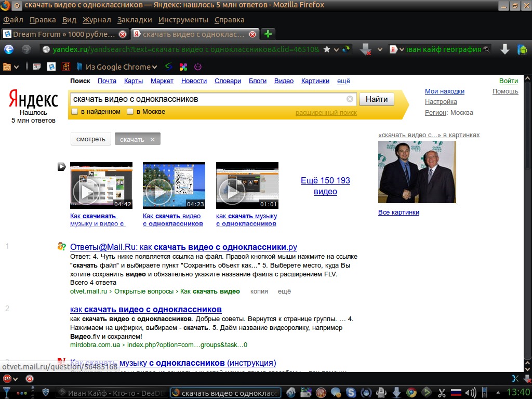
Task: Open the image result with two men
Action: [417, 172]
